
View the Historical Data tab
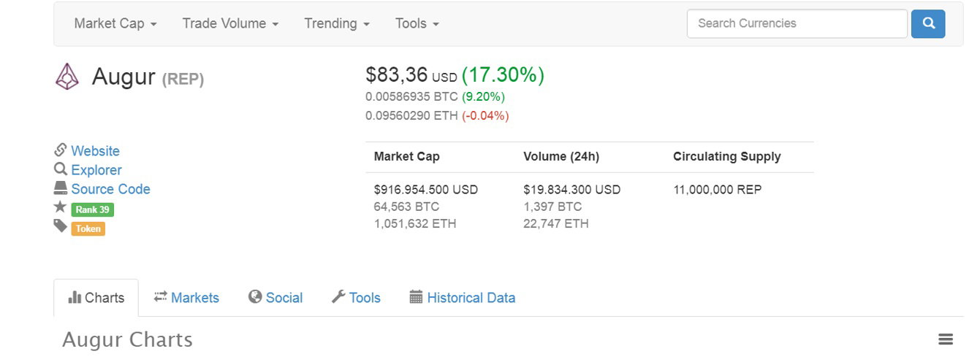click(463, 298)
